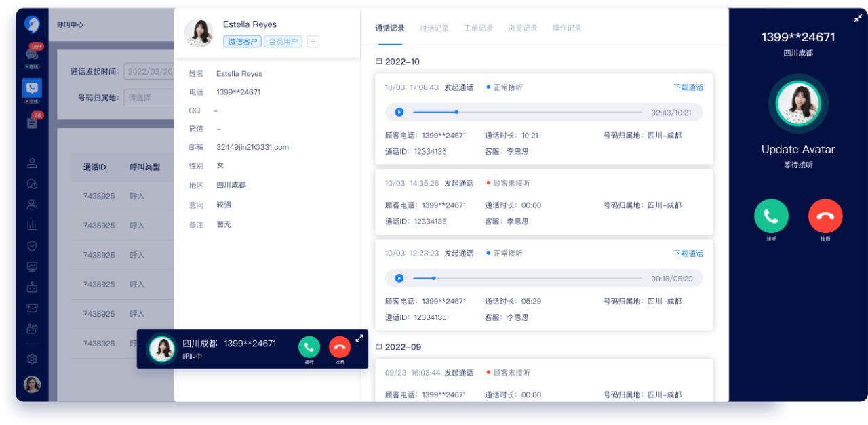Open the bar chart statistics icon in sidebar

(32, 225)
